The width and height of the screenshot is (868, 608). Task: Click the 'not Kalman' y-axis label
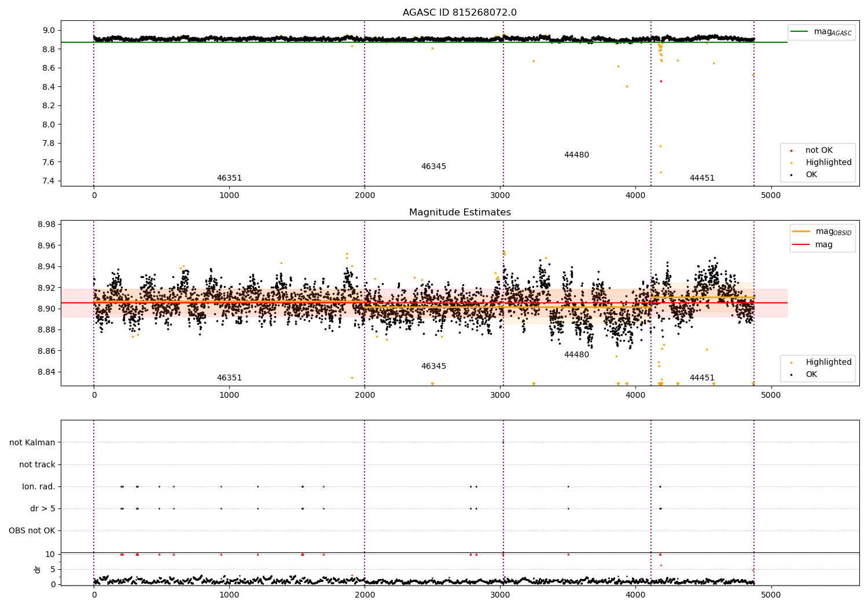point(32,443)
